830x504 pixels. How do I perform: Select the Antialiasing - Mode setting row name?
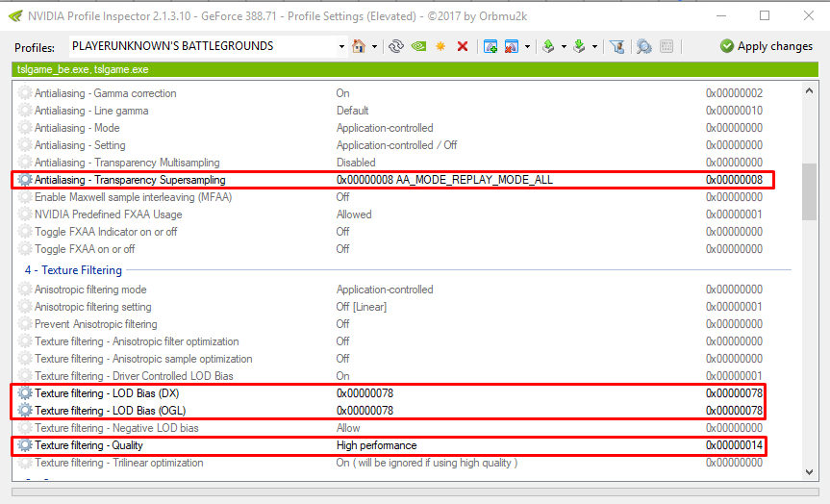tap(77, 128)
